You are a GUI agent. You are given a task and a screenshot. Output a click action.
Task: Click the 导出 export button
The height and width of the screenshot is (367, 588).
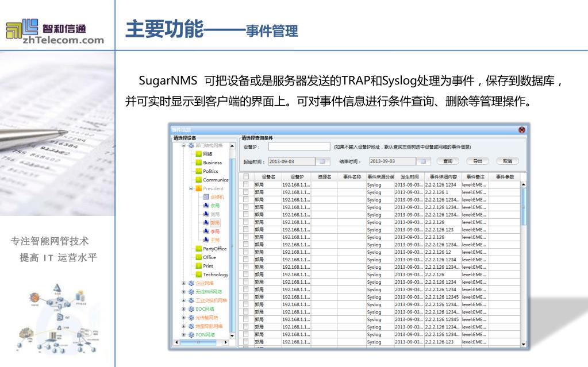click(x=478, y=161)
